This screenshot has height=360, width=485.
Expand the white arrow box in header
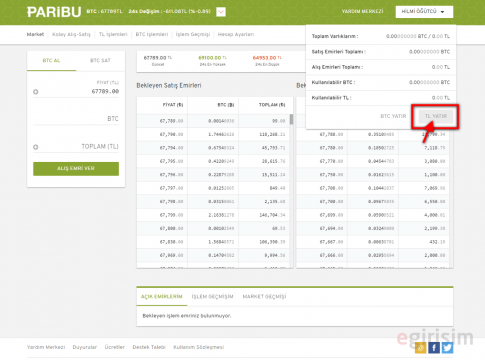pyautogui.click(x=221, y=12)
